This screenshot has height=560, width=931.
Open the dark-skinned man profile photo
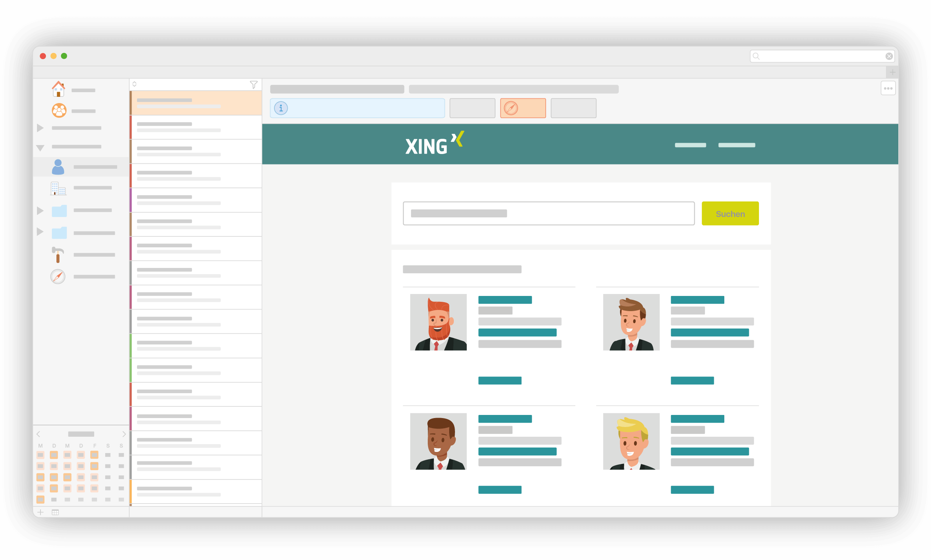[438, 441]
